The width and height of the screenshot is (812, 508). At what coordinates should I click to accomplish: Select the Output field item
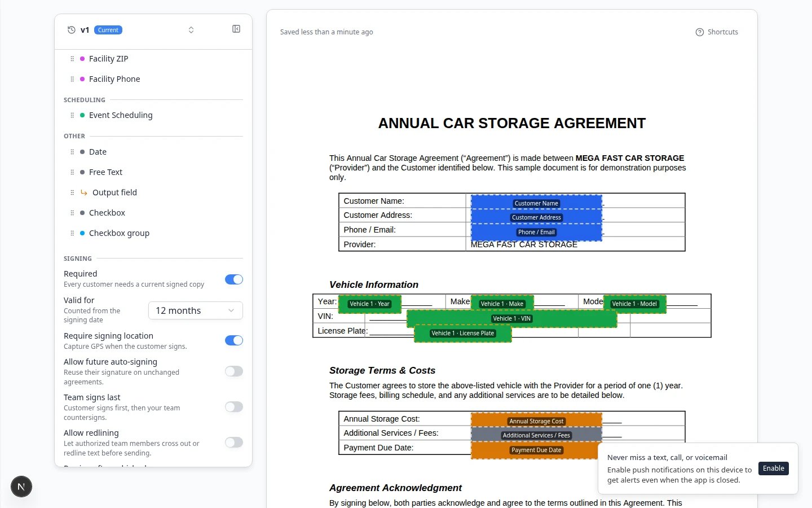pos(114,192)
